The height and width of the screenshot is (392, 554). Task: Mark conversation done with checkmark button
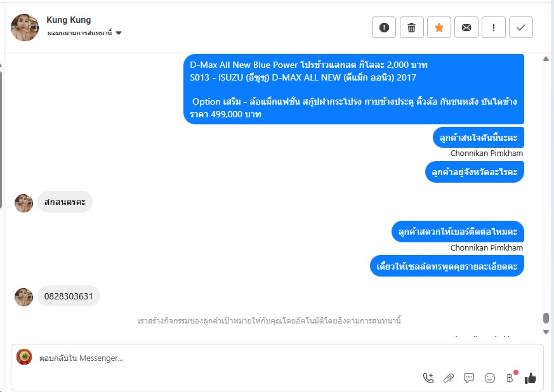point(521,27)
